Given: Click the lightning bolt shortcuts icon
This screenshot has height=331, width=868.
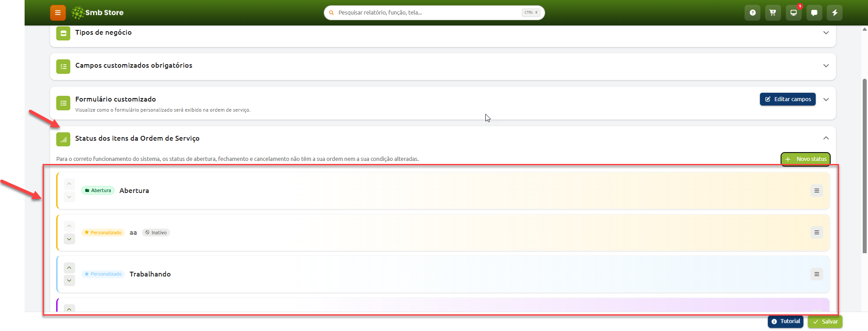Looking at the screenshot, I should point(835,13).
